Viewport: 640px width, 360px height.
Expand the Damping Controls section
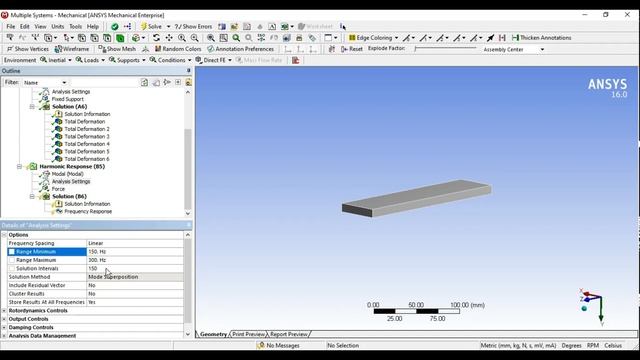(x=4, y=327)
